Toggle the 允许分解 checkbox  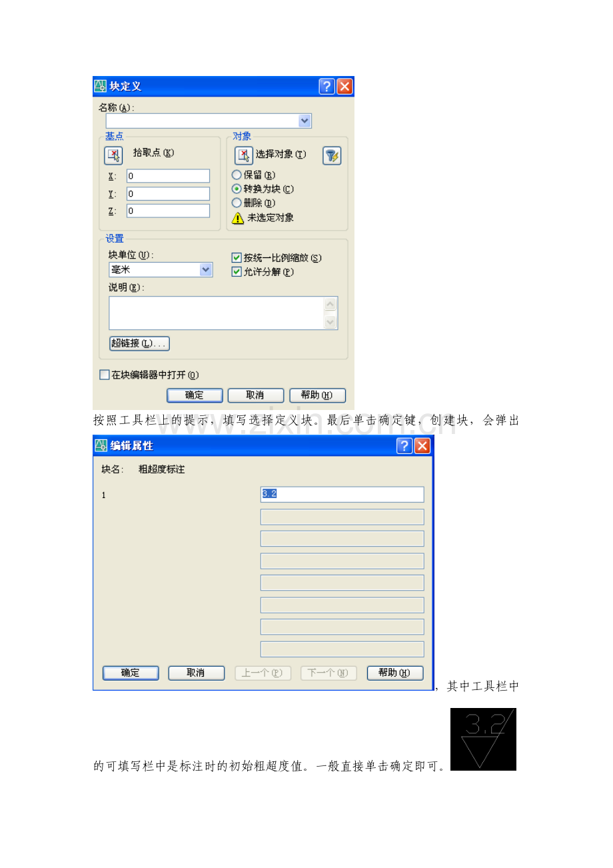pyautogui.click(x=236, y=272)
